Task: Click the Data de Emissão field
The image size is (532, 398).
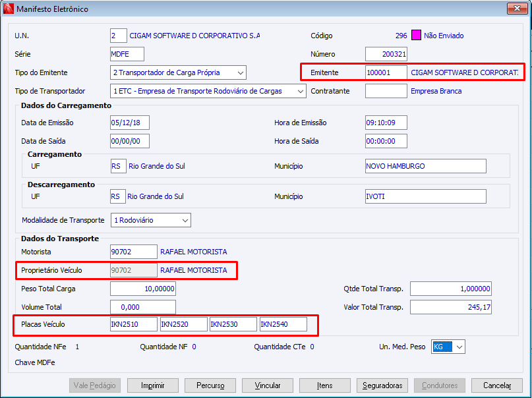Action: click(130, 123)
